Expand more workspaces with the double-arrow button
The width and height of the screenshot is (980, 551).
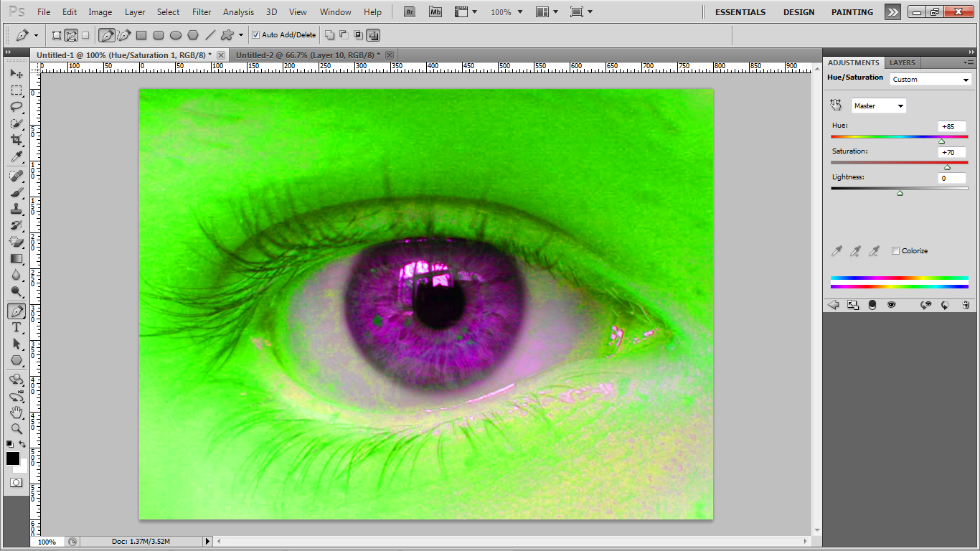click(892, 11)
